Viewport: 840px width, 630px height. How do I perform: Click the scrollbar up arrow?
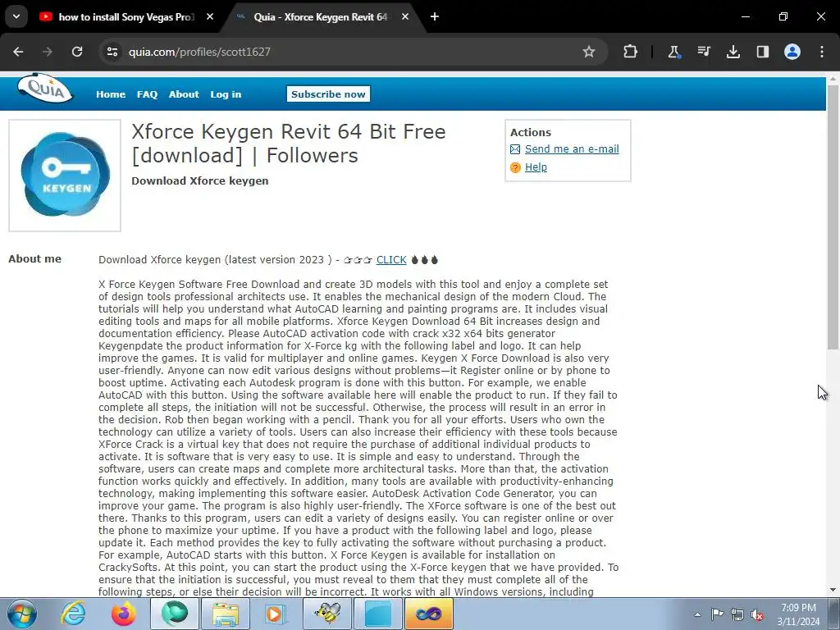[x=833, y=79]
